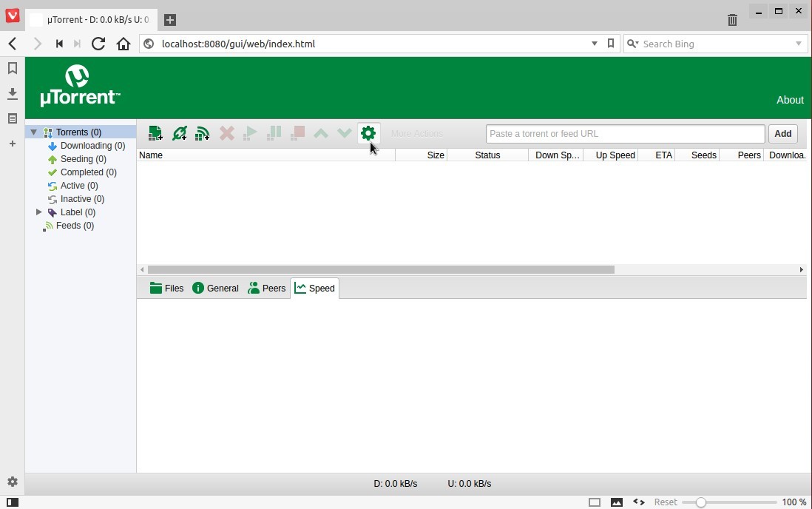Open bookmarks from the Vivaldi sidebar

[12, 68]
